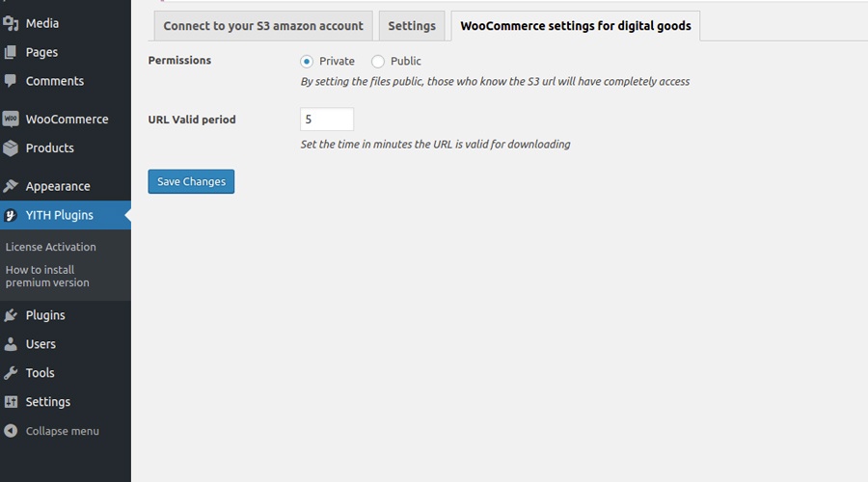Switch to the Settings tab
The image size is (868, 482).
pos(411,26)
